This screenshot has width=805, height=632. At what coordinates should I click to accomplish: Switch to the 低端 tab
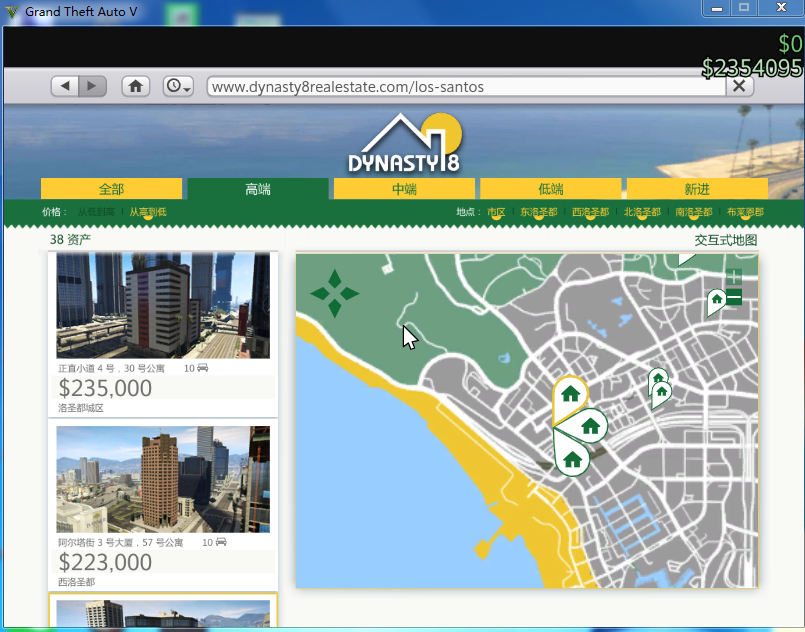coord(551,189)
